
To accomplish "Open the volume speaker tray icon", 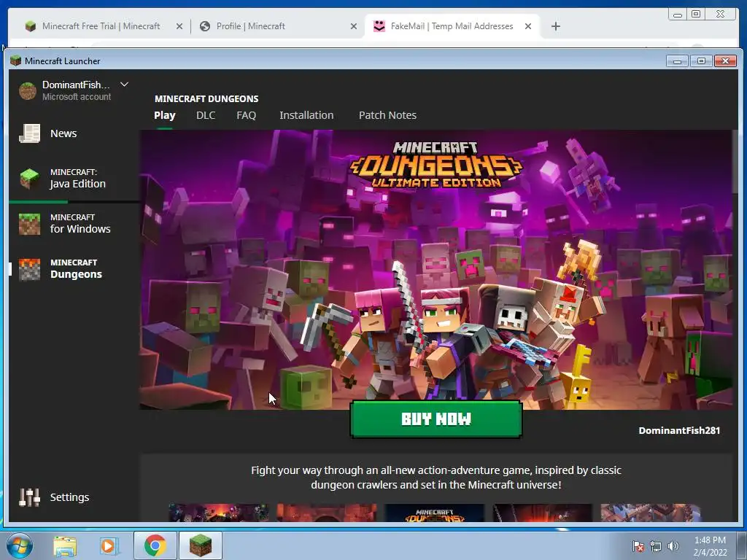I will pyautogui.click(x=673, y=546).
